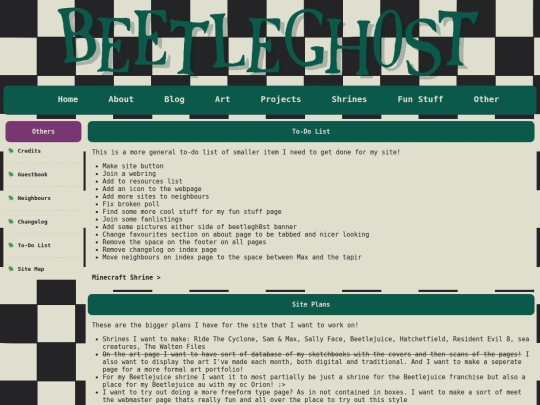Open the Home page from the navbar
This screenshot has width=540, height=405.
[68, 99]
